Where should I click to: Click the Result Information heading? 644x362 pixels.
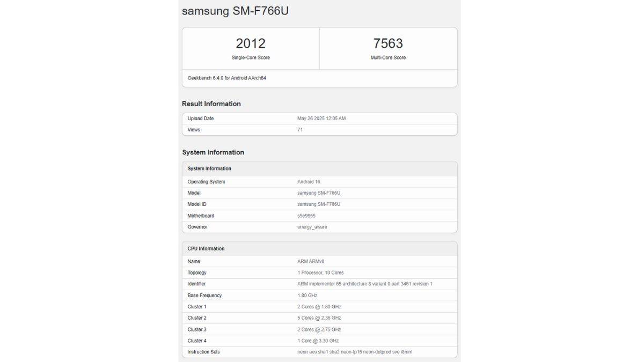click(x=211, y=104)
